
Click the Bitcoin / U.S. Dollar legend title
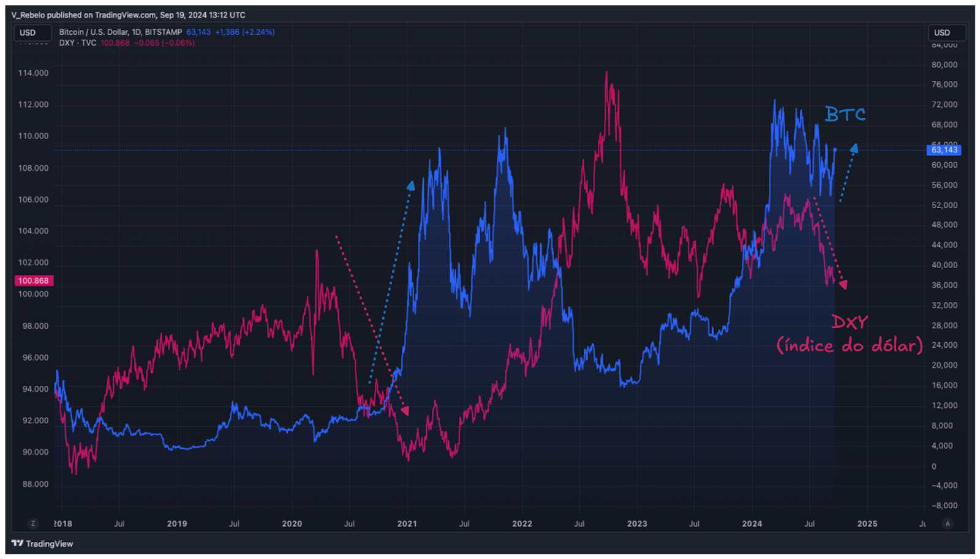(x=120, y=32)
